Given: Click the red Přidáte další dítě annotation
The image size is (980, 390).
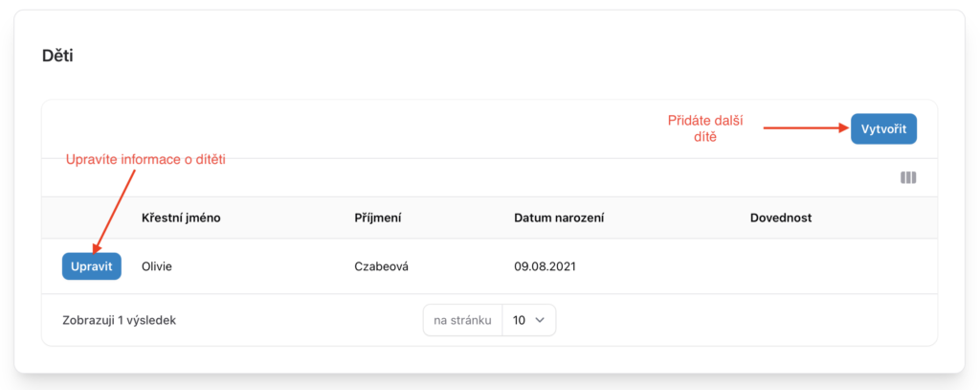Looking at the screenshot, I should pos(705,128).
